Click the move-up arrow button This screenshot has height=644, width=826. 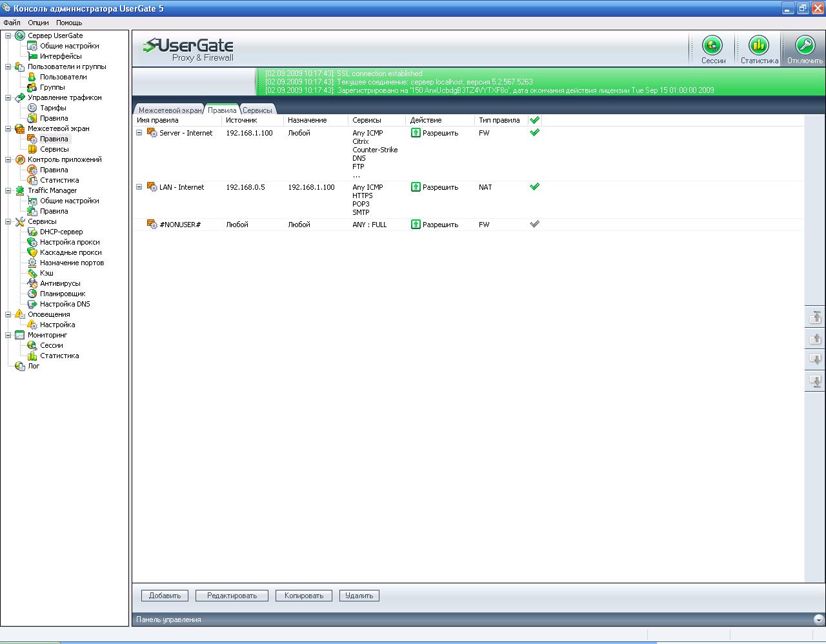815,338
